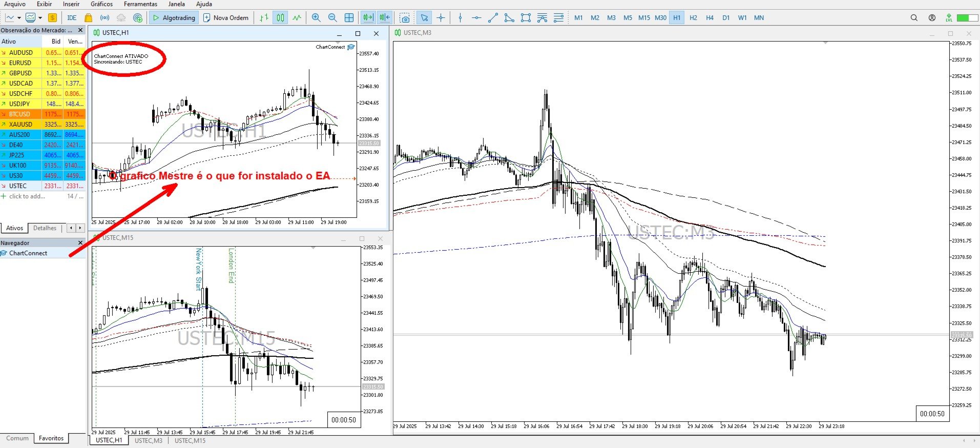The width and height of the screenshot is (980, 448).
Task: Open the Janela menu
Action: pyautogui.click(x=177, y=4)
